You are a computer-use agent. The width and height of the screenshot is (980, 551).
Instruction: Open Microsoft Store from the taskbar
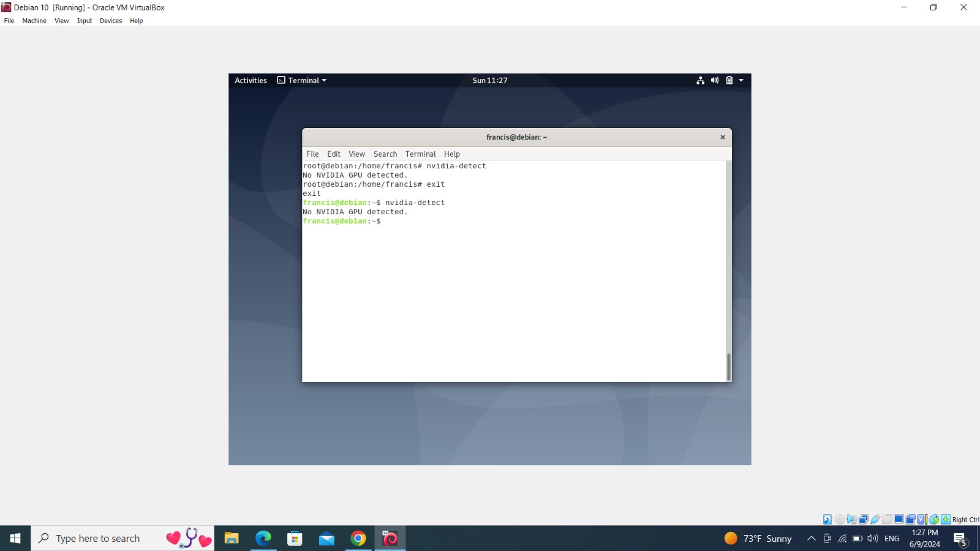[295, 538]
